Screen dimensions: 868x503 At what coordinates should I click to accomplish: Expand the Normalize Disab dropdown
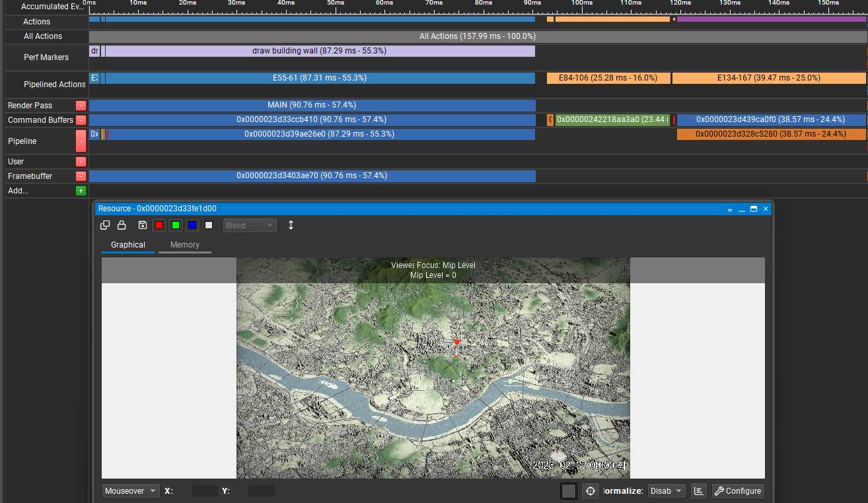pos(667,491)
